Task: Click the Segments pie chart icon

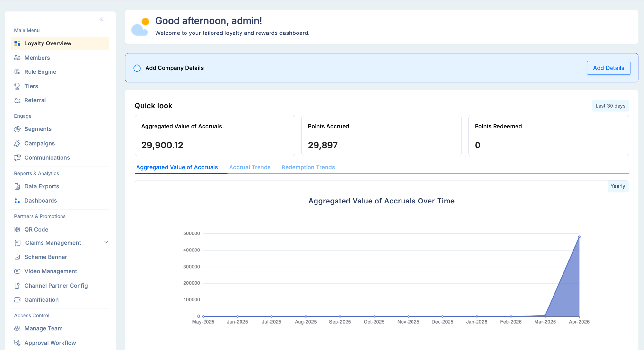Action: click(17, 129)
